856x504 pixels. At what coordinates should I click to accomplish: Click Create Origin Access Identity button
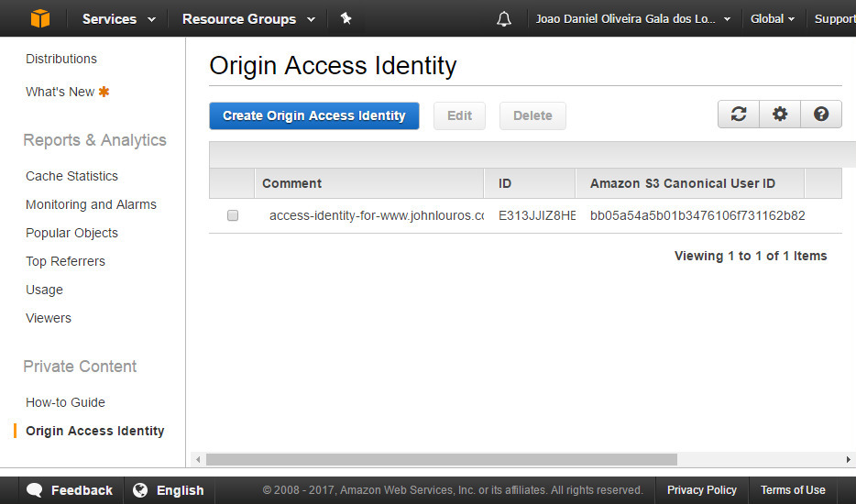tap(314, 115)
